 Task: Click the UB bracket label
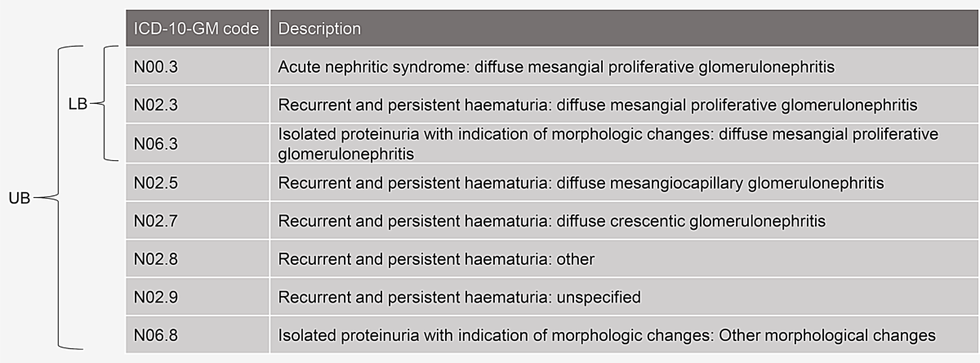(19, 198)
